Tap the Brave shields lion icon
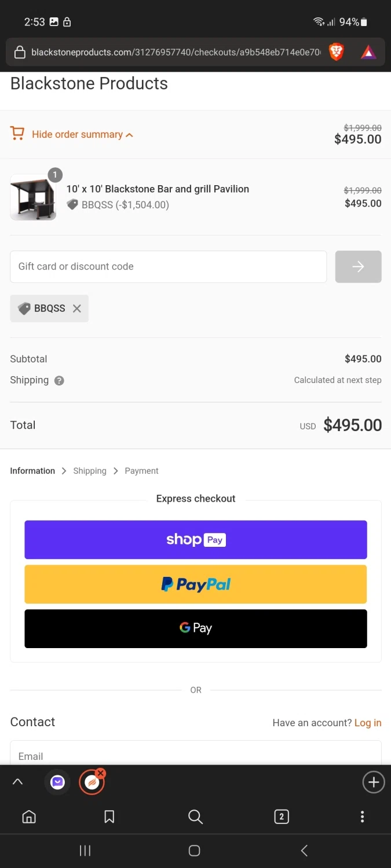This screenshot has height=868, width=391. [337, 53]
